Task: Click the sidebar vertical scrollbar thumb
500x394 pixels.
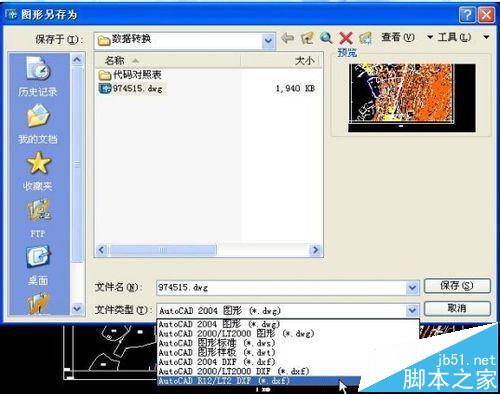Action: click(77, 164)
